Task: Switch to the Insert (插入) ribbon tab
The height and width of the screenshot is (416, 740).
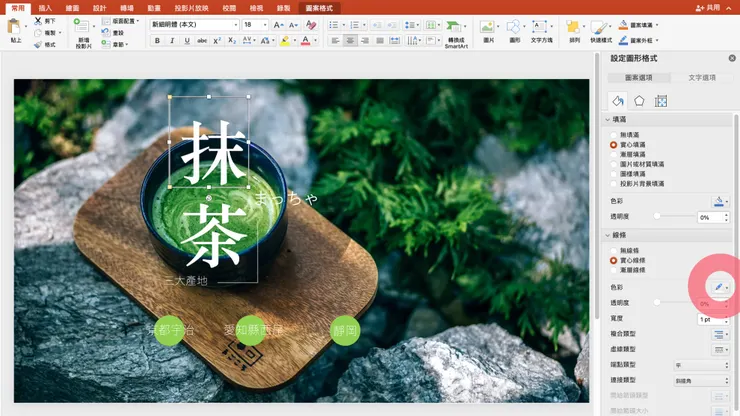Action: (x=45, y=8)
